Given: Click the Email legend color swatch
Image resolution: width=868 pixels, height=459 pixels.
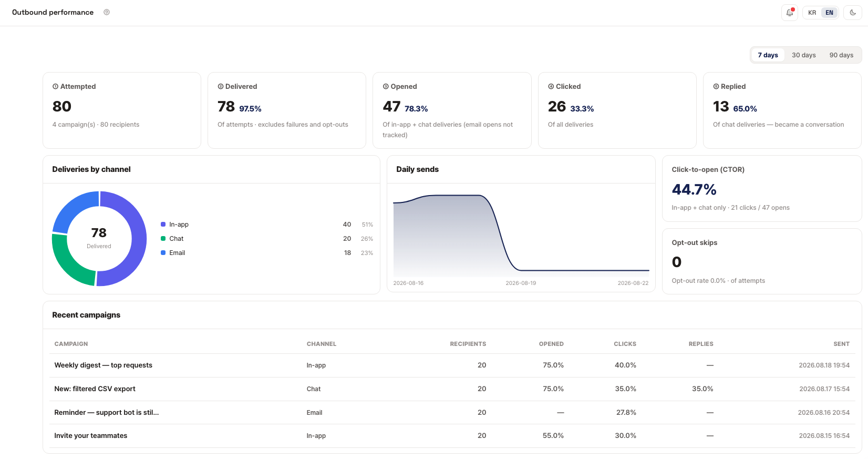Looking at the screenshot, I should click(163, 253).
